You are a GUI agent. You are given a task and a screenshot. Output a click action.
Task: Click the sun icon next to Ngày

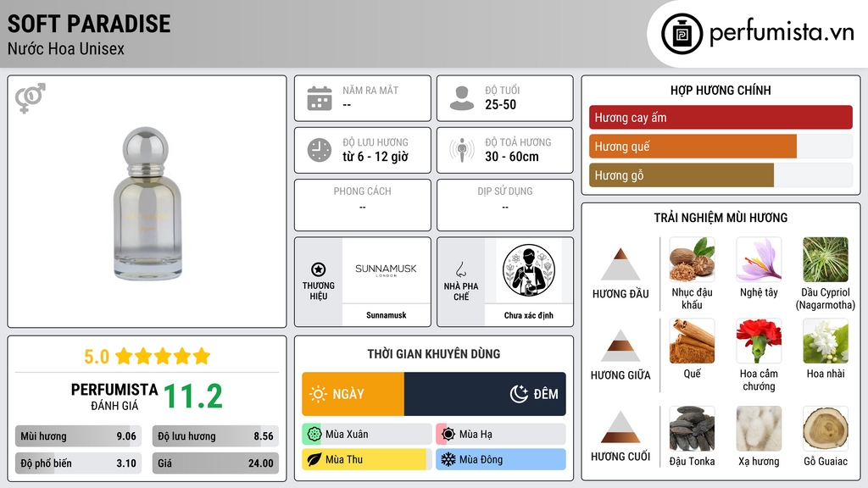point(319,394)
